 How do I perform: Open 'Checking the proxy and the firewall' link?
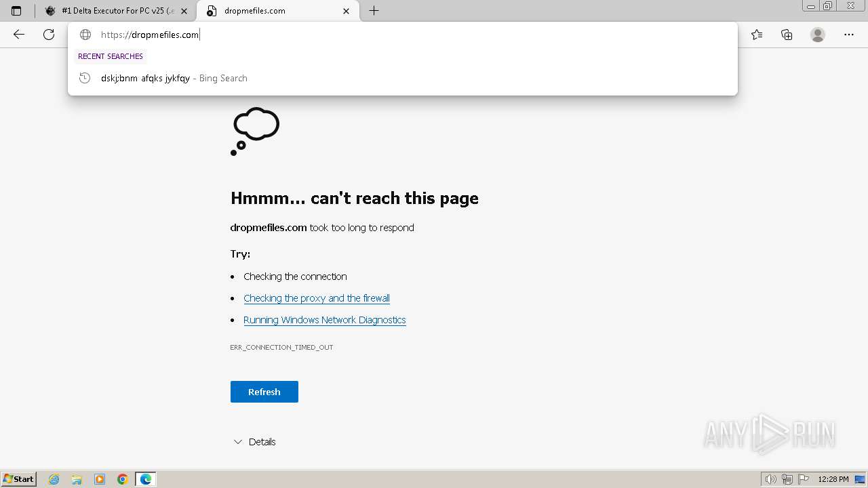coord(317,298)
